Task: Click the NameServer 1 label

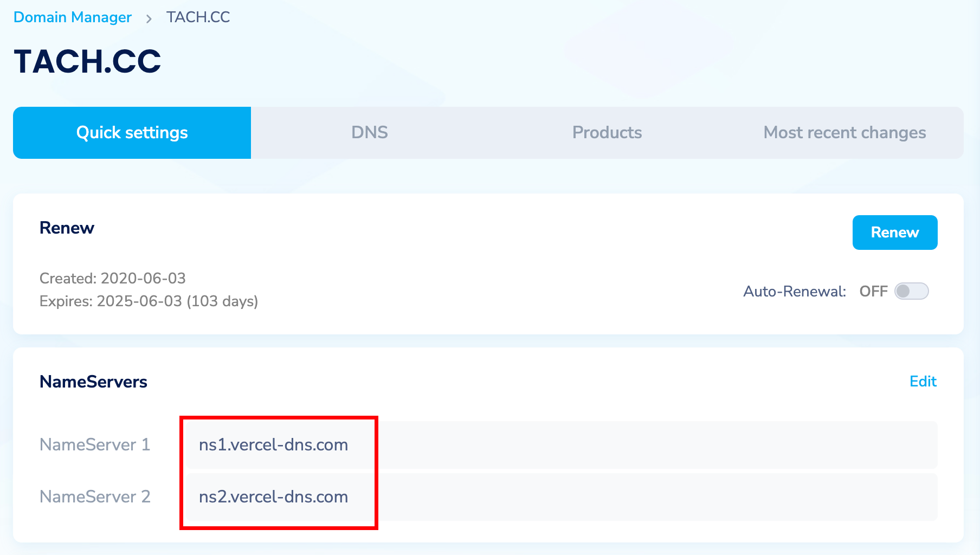Action: pos(95,445)
